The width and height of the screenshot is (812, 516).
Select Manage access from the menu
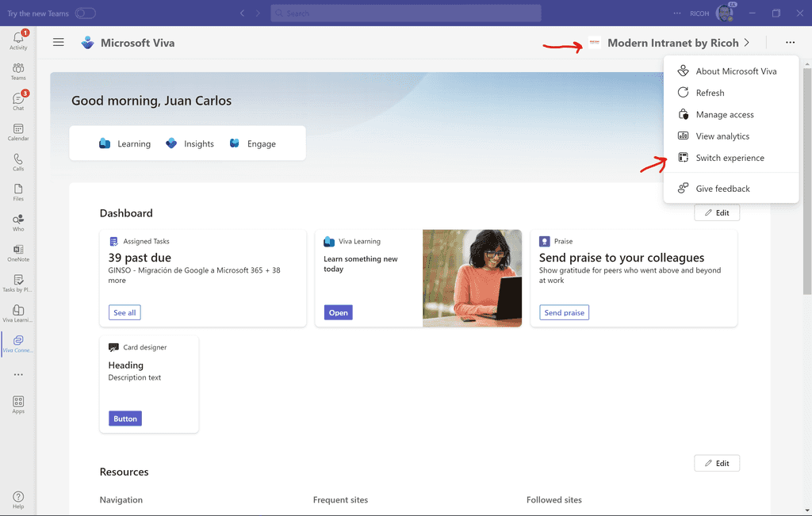730,114
